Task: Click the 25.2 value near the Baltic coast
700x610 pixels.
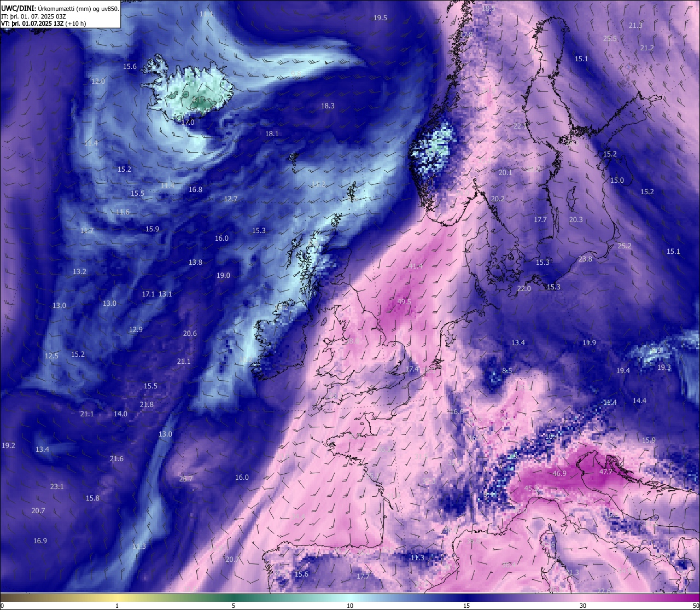Action: [x=625, y=246]
